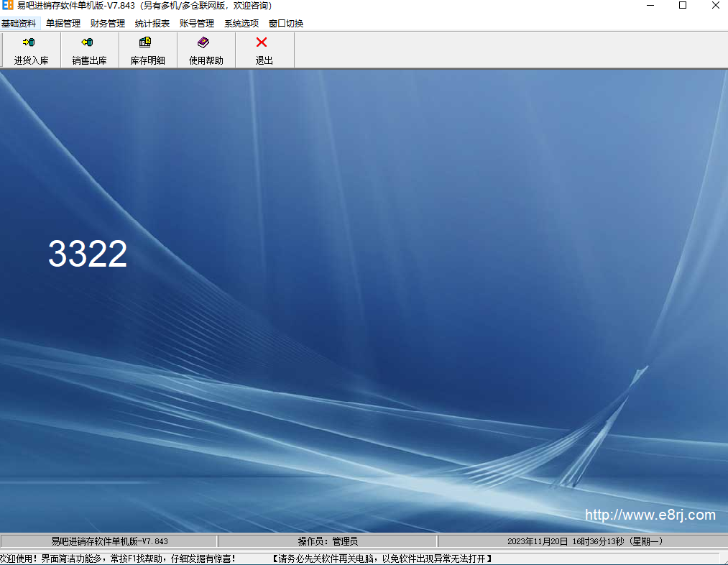Open the 统计报表 menu
The width and height of the screenshot is (728, 565).
tap(152, 23)
